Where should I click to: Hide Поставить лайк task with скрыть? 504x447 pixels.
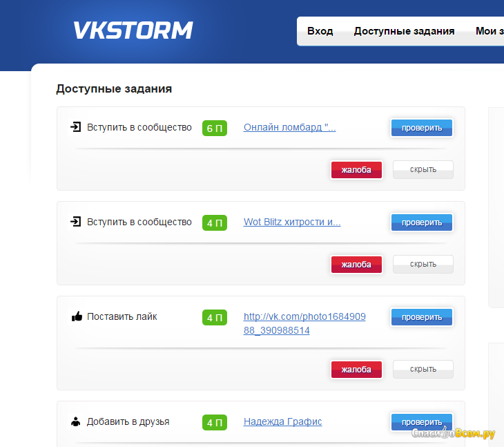coord(423,369)
